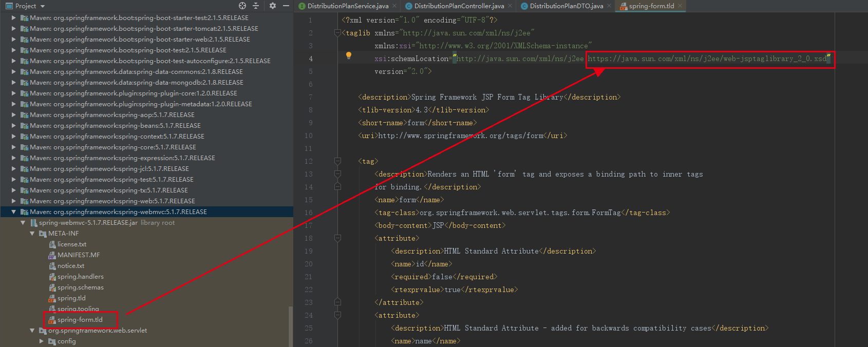Click the spring.handlers file icon
The image size is (868, 347).
click(52, 276)
